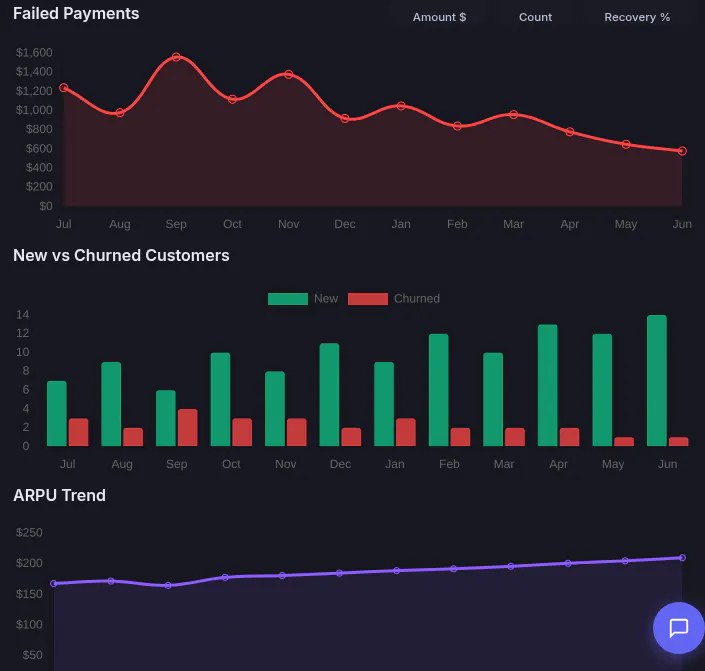
Task: Select the Jan data point on Failed Payments
Action: (401, 106)
